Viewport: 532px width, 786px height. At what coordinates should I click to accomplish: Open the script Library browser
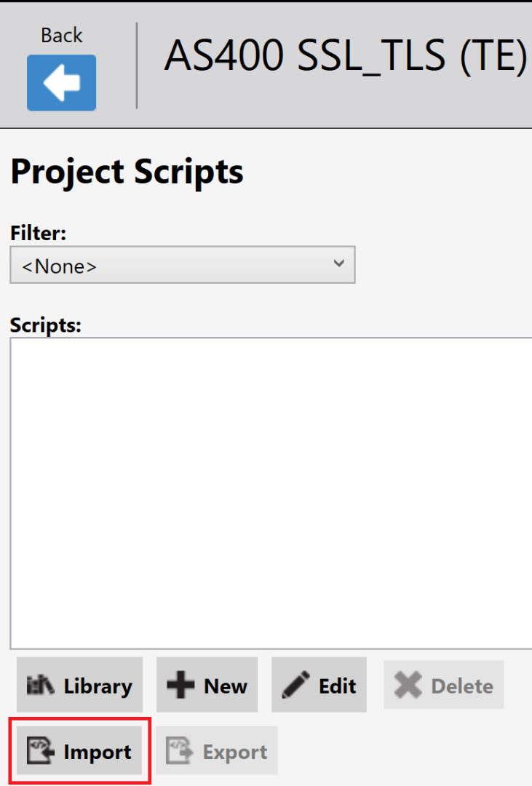pos(80,684)
